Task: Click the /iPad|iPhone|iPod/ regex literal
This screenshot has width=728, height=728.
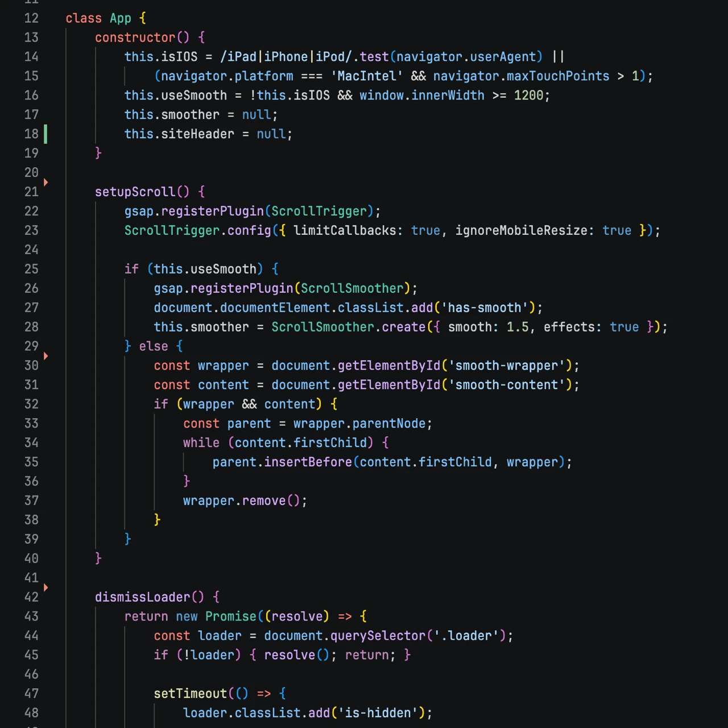Action: coord(286,57)
